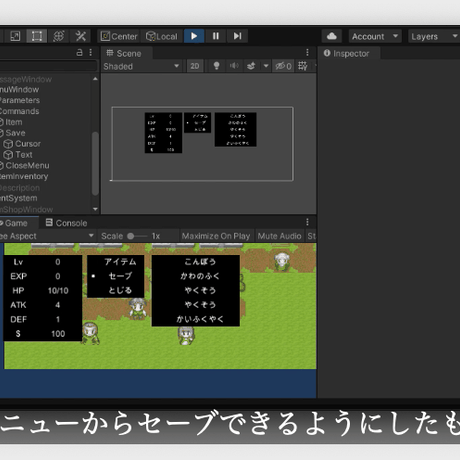The image size is (460, 460).
Task: Click Hierarchy scrollbar down arrow
Action: click(95, 209)
